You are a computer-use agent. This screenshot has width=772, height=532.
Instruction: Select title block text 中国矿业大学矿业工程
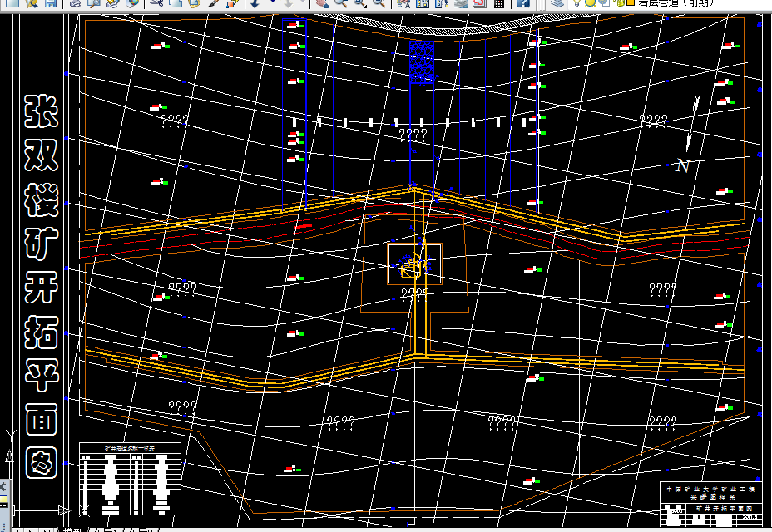pyautogui.click(x=710, y=489)
